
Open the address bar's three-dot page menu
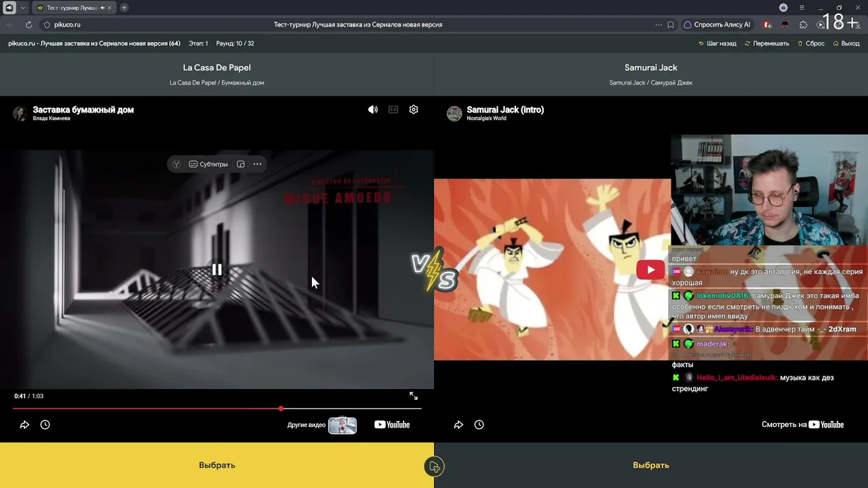pos(658,24)
